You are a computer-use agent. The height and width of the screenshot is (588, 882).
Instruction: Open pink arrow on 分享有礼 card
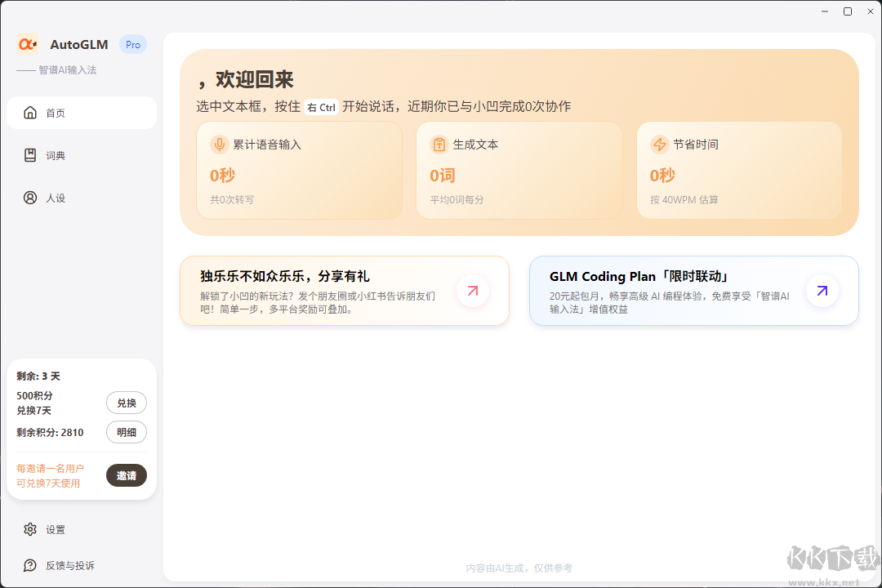473,291
